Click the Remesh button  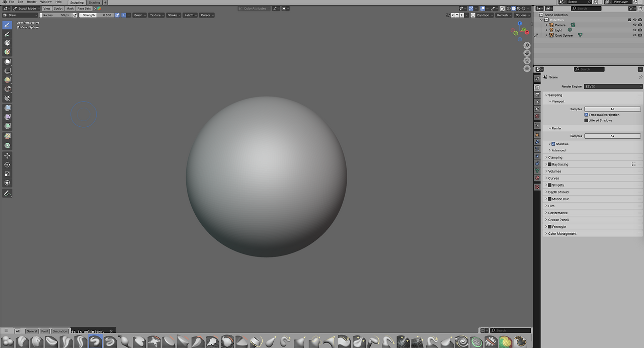(503, 15)
